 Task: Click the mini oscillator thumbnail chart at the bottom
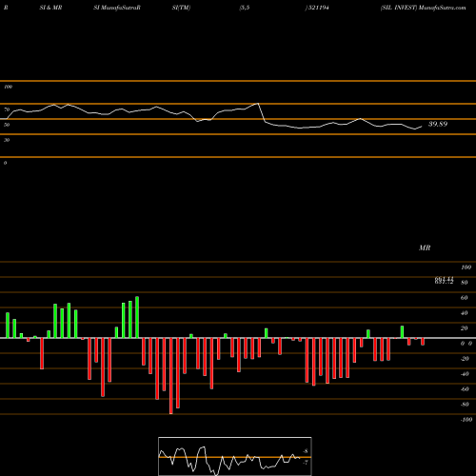click(x=235, y=456)
